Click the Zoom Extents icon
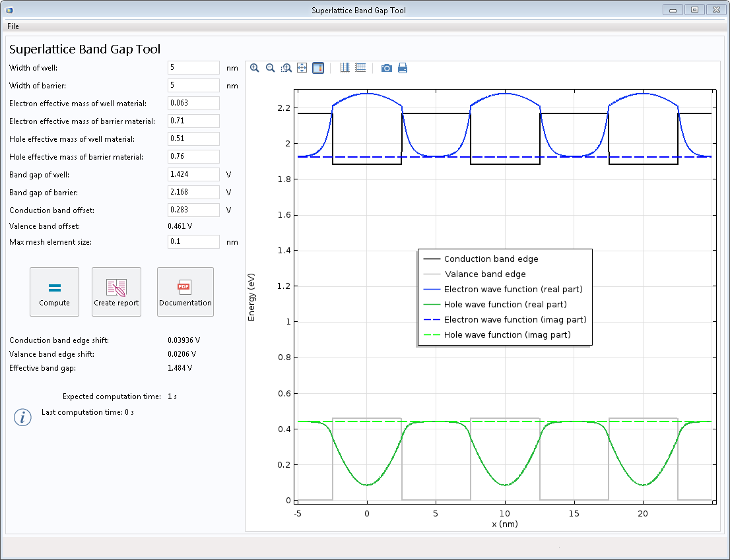 302,68
